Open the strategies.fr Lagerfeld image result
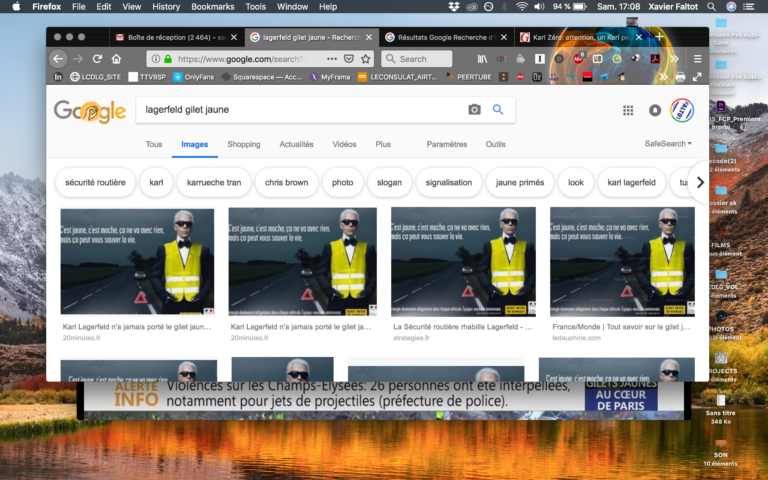The width and height of the screenshot is (768, 480). [463, 262]
